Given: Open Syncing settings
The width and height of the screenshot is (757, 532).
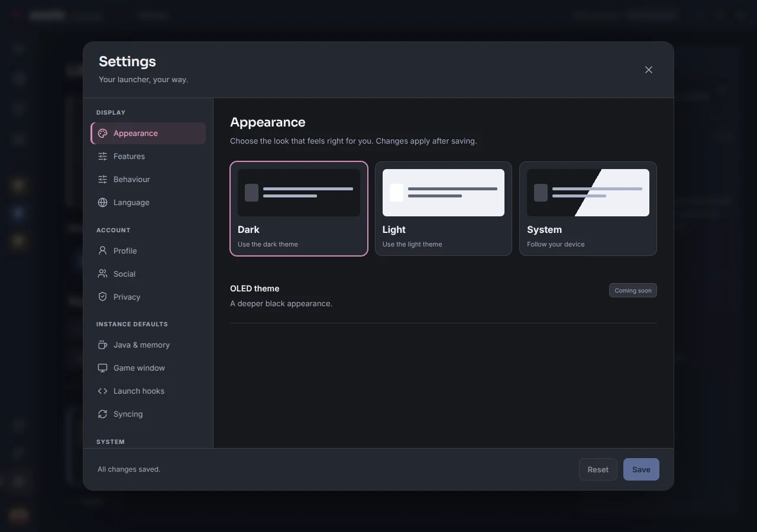Looking at the screenshot, I should (148, 414).
